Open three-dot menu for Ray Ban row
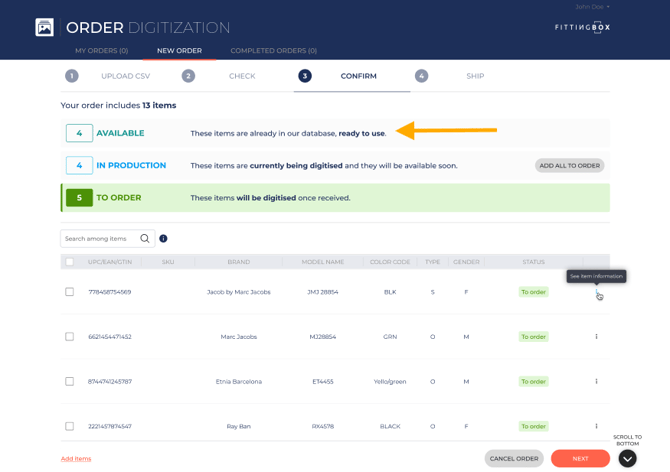 [596, 426]
